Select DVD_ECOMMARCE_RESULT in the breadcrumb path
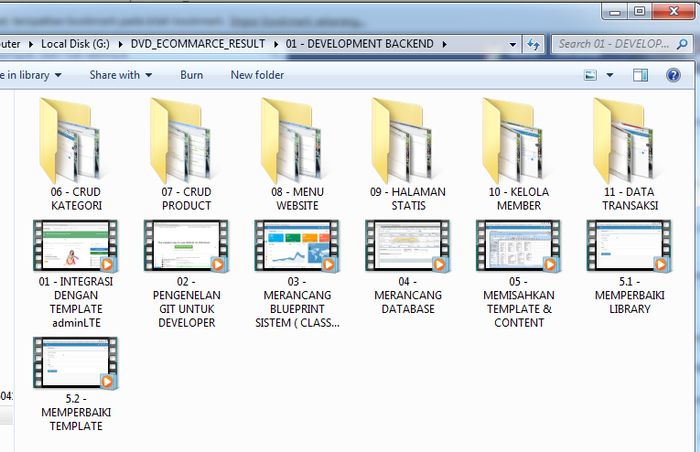 click(x=198, y=44)
